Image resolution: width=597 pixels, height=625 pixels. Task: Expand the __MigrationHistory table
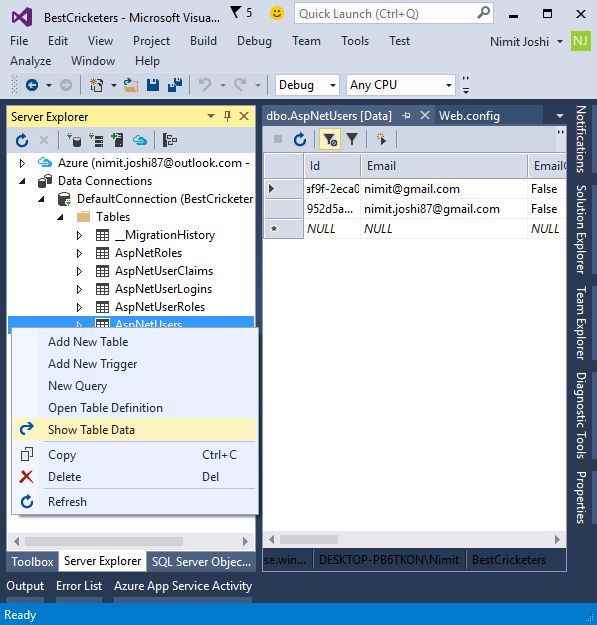[x=79, y=235]
